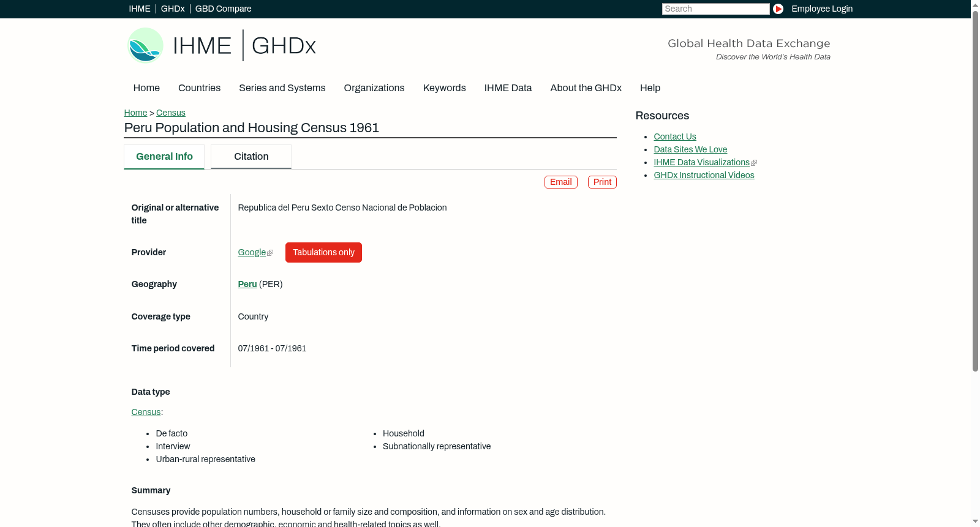Open the Countries menu
Image resolution: width=980 pixels, height=527 pixels.
[199, 88]
